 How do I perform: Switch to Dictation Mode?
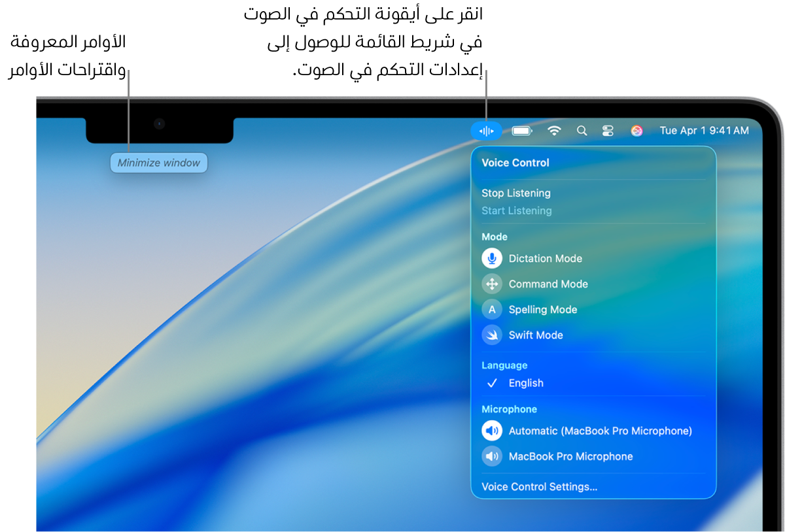coord(546,258)
